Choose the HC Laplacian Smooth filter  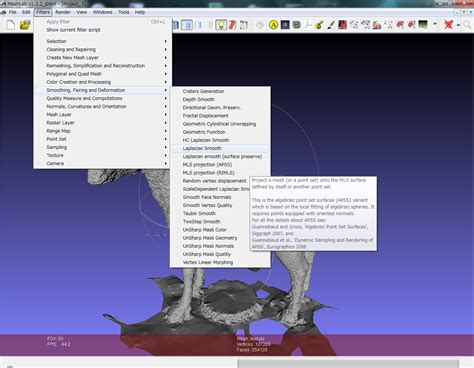pyautogui.click(x=220, y=140)
